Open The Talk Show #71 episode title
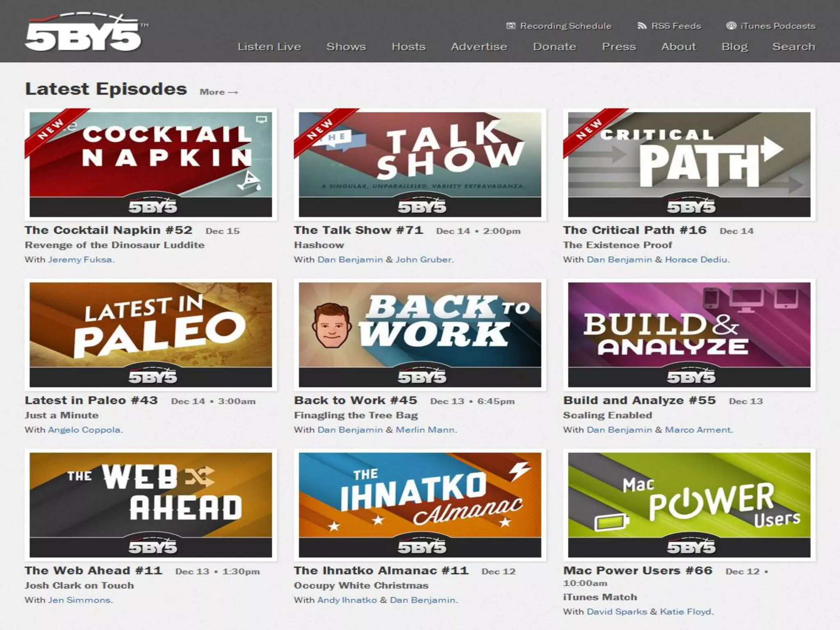 (x=358, y=230)
